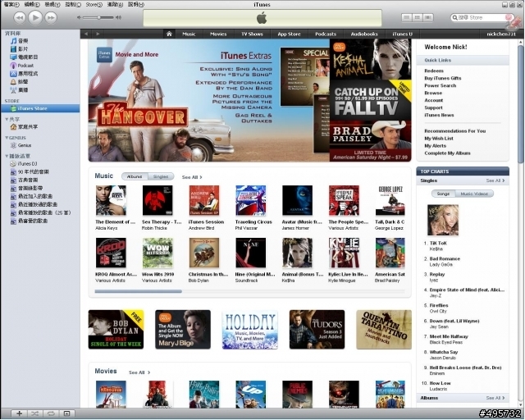Select Podcast in the sidebar
The width and height of the screenshot is (525, 420).
(x=25, y=66)
